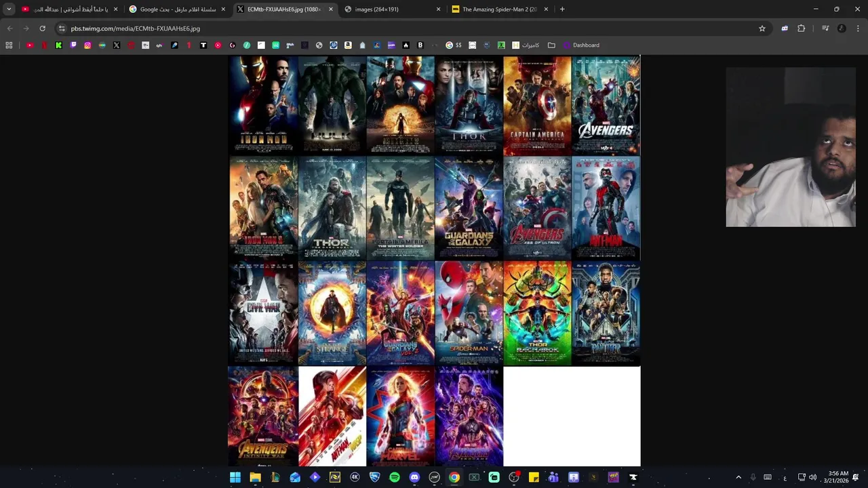Switch to the Google search tab

(177, 9)
